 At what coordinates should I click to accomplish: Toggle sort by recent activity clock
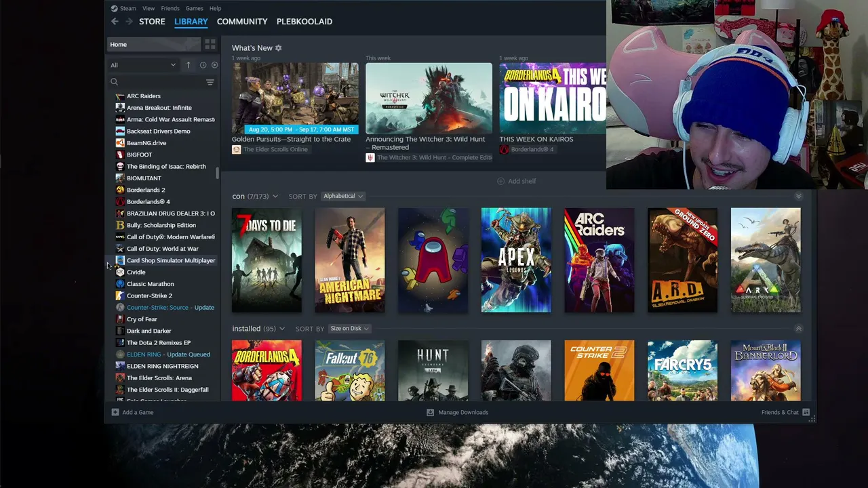click(x=203, y=65)
